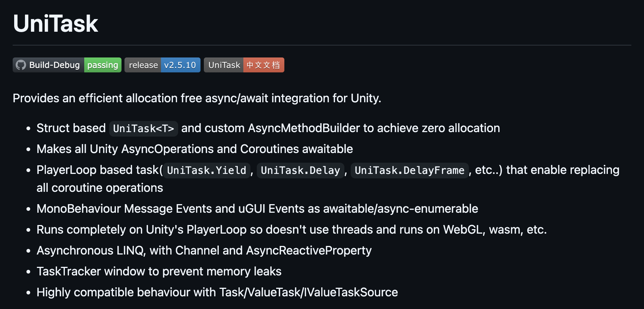Click the 'Runs completely on Unity's PlayerLoop' bullet
Image resolution: width=644 pixels, height=309 pixels.
[291, 230]
